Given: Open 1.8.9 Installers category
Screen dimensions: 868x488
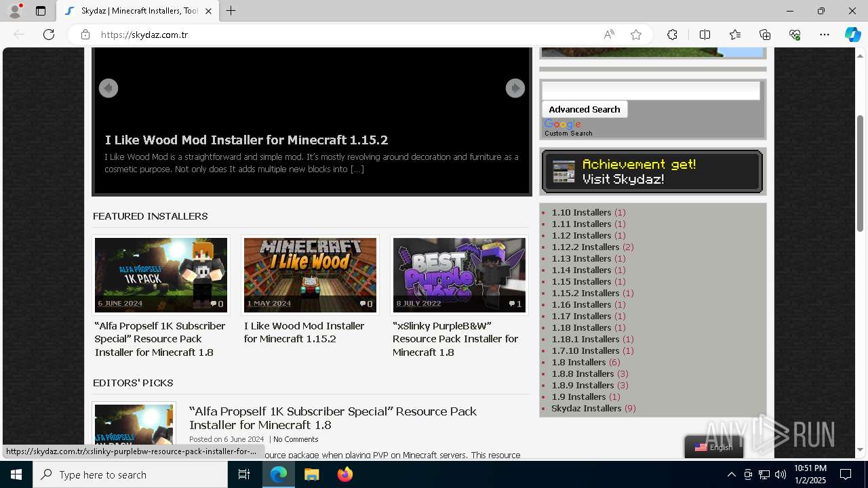Looking at the screenshot, I should coord(583,385).
